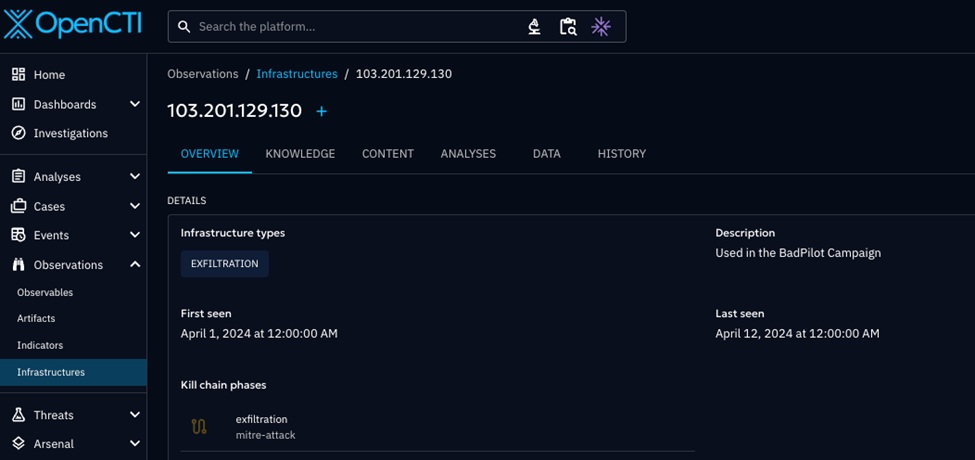Click the Investigations compass icon
Screen dimensions: 975x460
pos(19,133)
